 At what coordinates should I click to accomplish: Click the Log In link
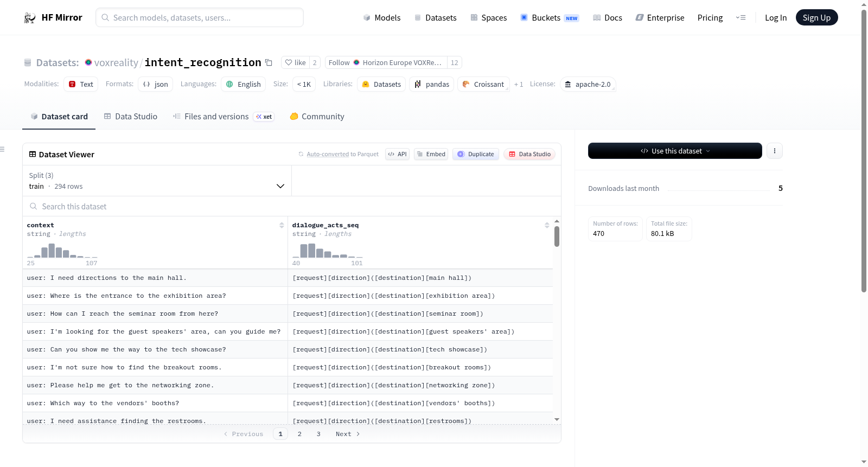coord(775,17)
